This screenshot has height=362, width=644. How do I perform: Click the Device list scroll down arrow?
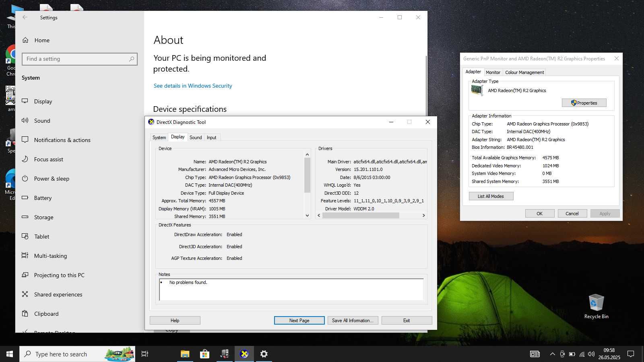pyautogui.click(x=307, y=215)
